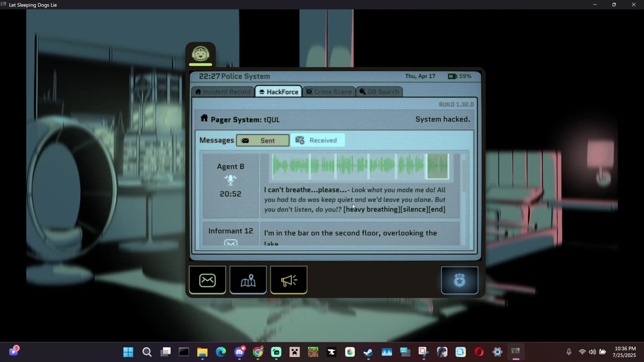Viewport: 644px width, 362px height.
Task: Open the police badge button
Action: pyautogui.click(x=460, y=280)
